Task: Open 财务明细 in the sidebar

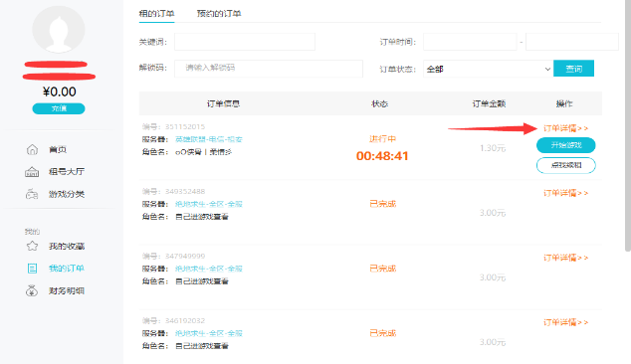Action: coord(67,290)
